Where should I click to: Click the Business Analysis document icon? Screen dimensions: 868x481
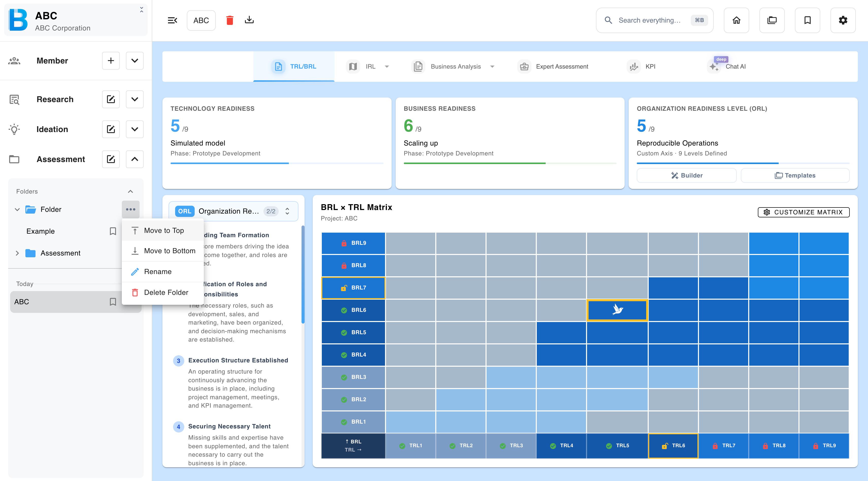point(418,66)
